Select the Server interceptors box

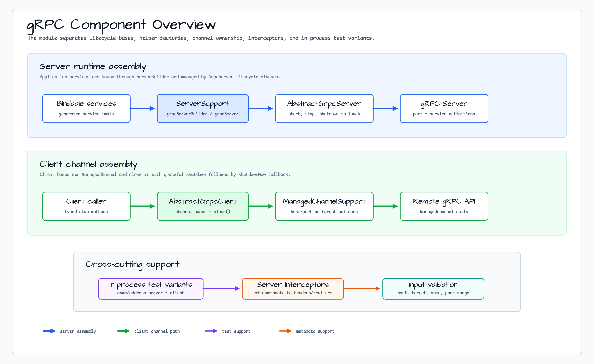[x=293, y=289]
